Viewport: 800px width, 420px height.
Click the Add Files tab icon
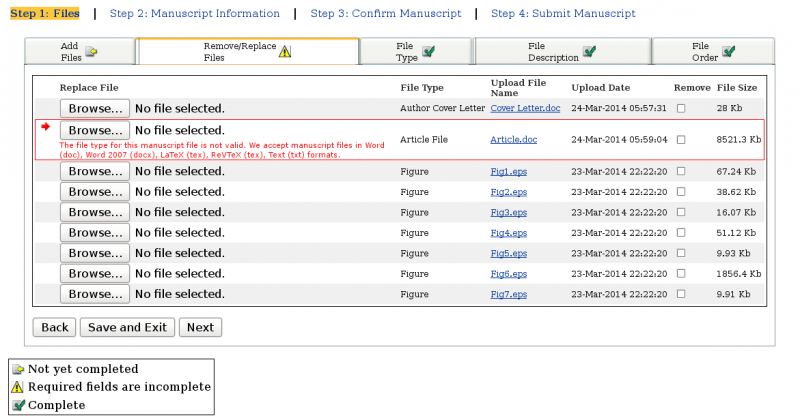point(92,52)
